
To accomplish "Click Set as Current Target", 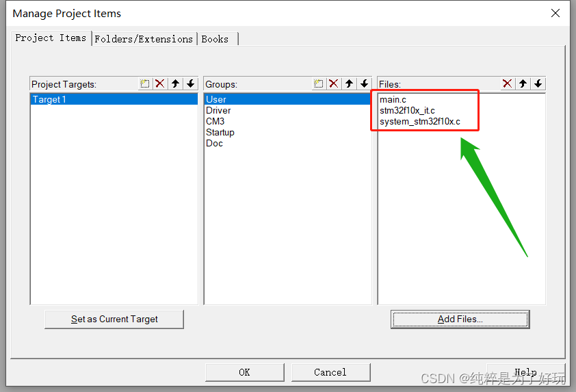I will click(114, 319).
